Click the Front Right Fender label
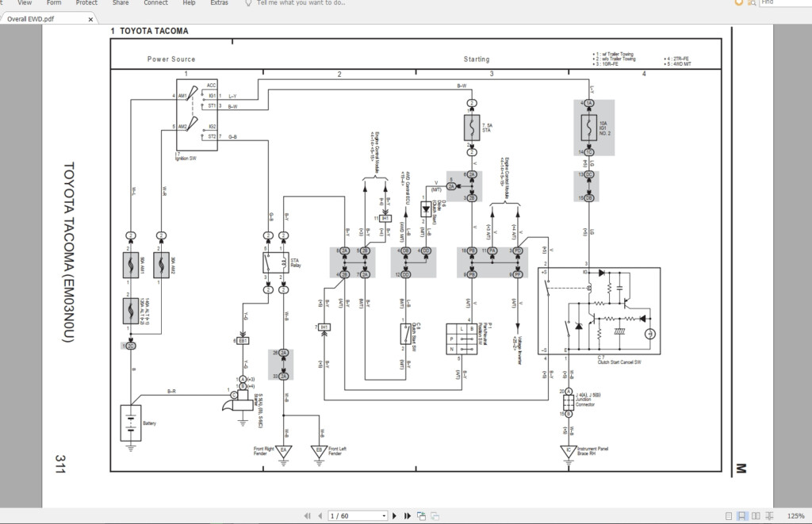Image resolution: width=812 pixels, height=524 pixels. click(x=263, y=451)
